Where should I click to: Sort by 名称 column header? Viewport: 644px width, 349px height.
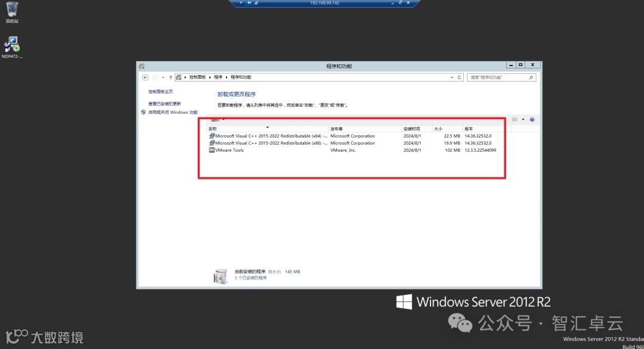tap(267, 129)
